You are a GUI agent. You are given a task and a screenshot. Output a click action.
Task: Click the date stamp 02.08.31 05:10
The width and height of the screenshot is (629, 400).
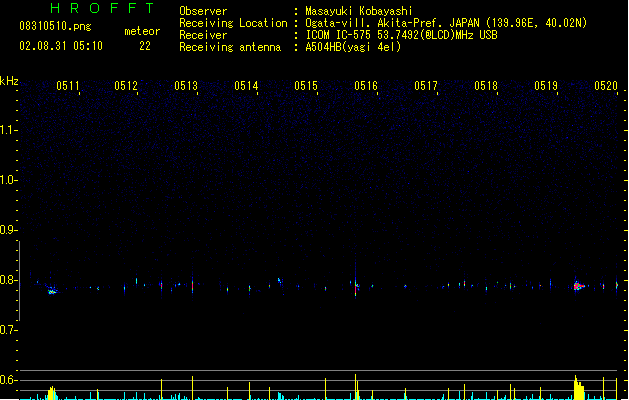click(x=61, y=46)
